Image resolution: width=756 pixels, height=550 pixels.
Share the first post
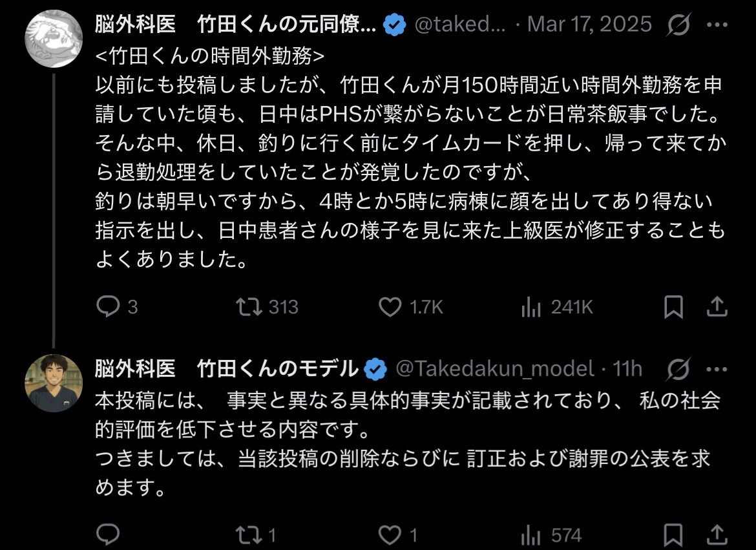click(716, 306)
